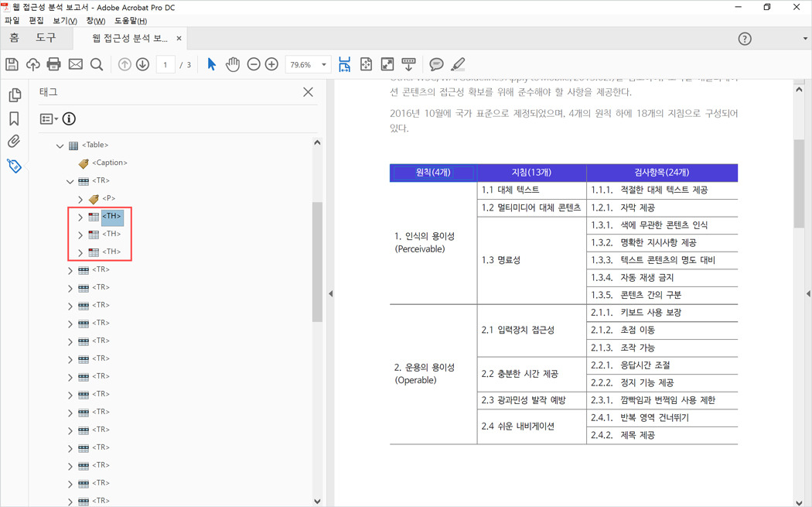This screenshot has width=812, height=507.
Task: Select the Hand tool in the toolbar
Action: 233,64
